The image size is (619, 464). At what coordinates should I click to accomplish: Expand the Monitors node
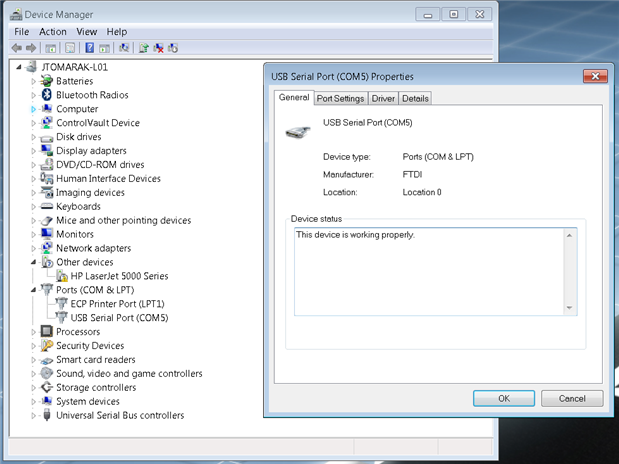[x=33, y=235]
